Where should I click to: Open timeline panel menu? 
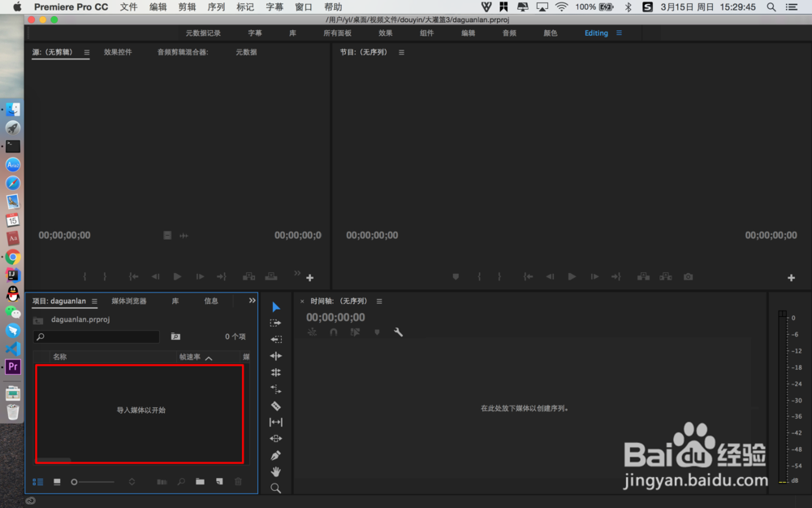(379, 302)
